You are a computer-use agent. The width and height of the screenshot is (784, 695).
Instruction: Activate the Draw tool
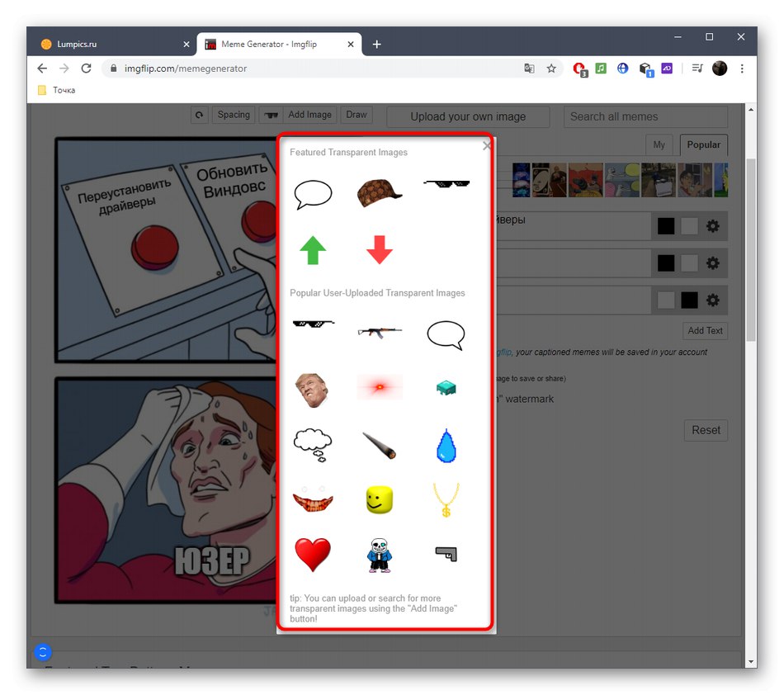[357, 115]
